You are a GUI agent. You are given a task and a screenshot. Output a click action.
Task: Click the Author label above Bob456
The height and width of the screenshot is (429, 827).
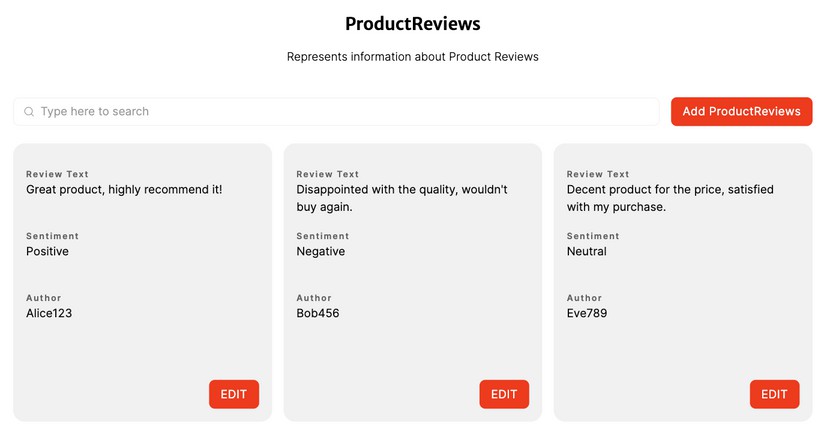314,298
